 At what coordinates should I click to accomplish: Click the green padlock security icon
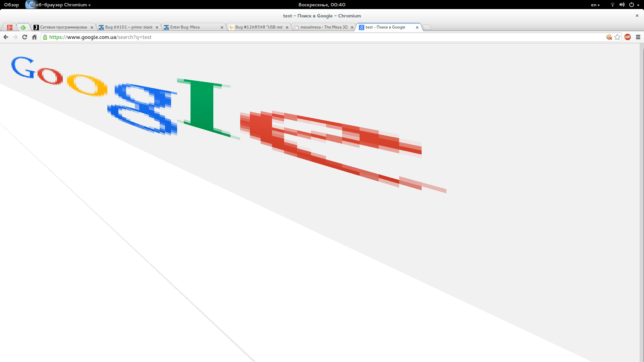click(45, 37)
